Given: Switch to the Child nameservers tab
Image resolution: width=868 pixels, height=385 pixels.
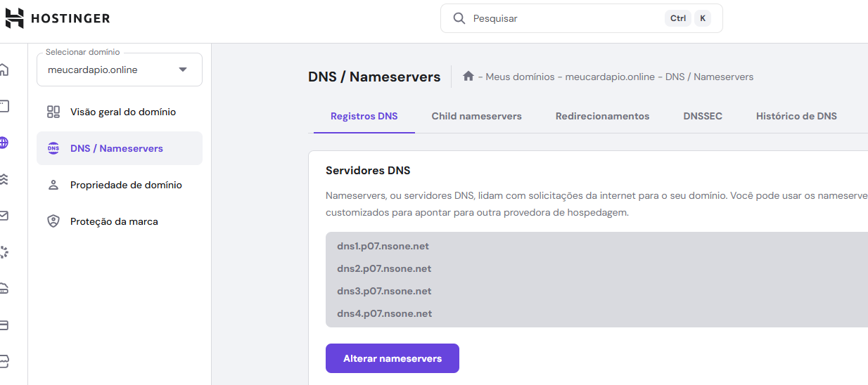Looking at the screenshot, I should [x=477, y=116].
